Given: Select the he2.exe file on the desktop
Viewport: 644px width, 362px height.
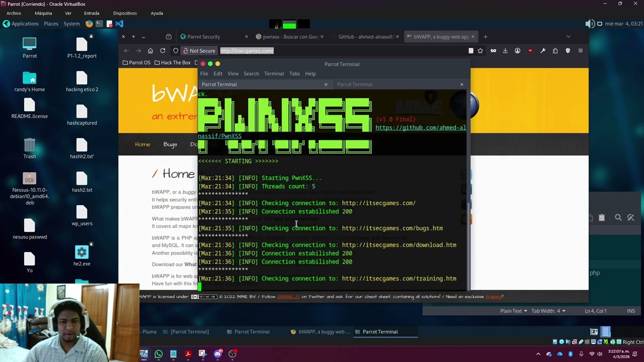Looking at the screenshot, I should pyautogui.click(x=82, y=256).
